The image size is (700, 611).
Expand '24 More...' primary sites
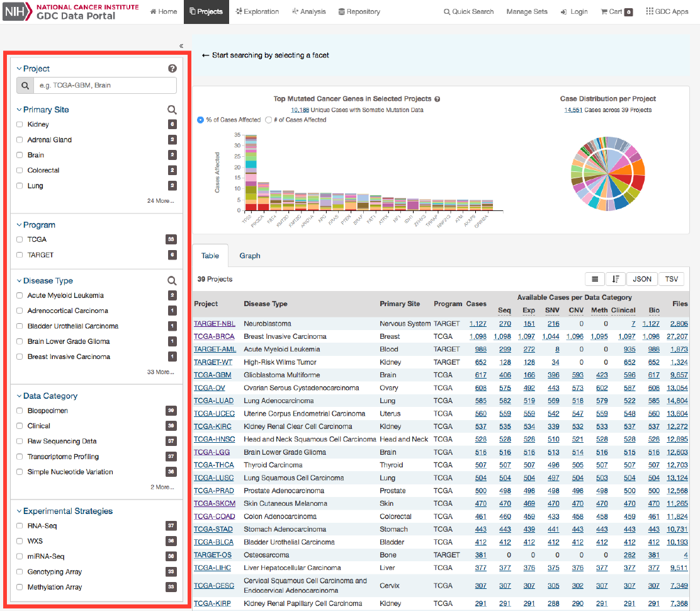pos(160,201)
